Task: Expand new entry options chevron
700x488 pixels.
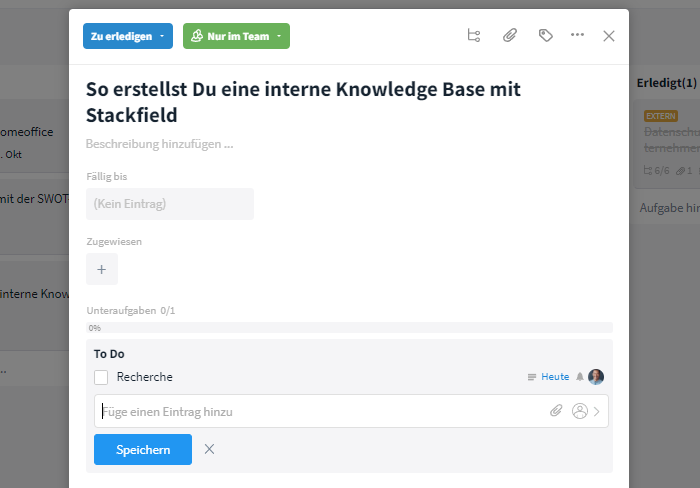Action: 597,411
